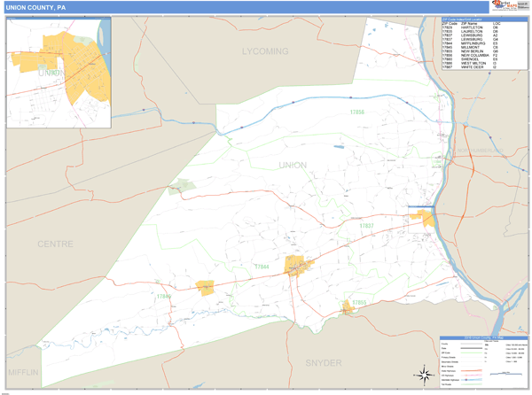Click the small blue lake near UNION label

coord(339,147)
